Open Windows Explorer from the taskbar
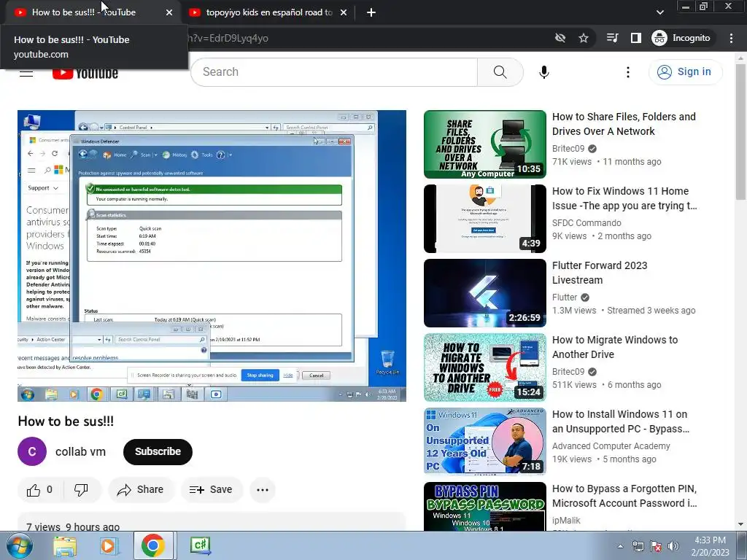Viewport: 747px width, 560px height. 65,545
